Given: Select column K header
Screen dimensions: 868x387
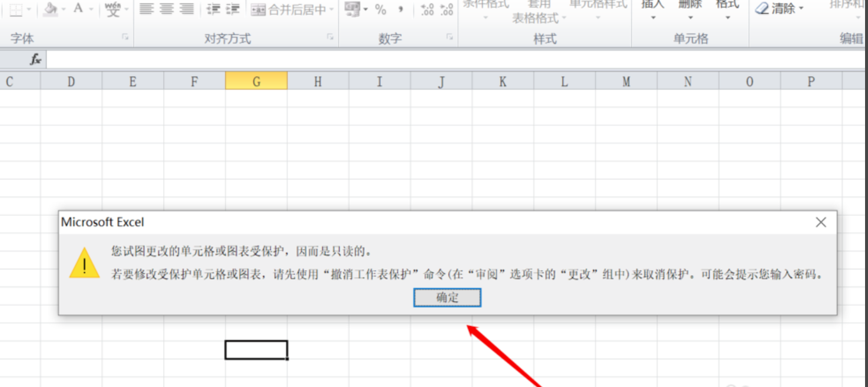Looking at the screenshot, I should point(503,81).
